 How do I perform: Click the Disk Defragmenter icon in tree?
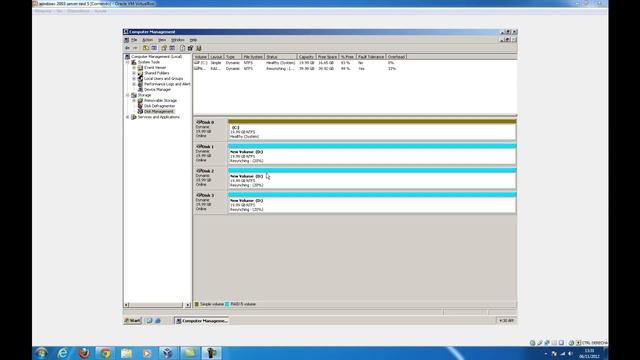[140, 106]
